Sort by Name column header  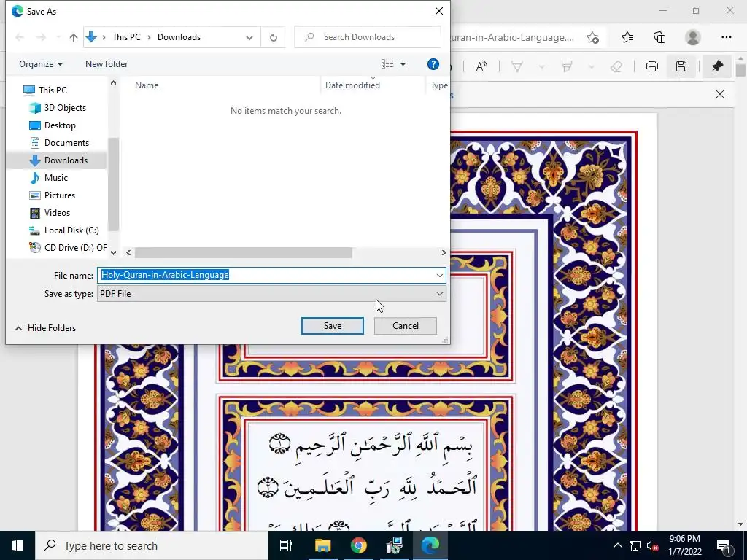click(147, 85)
